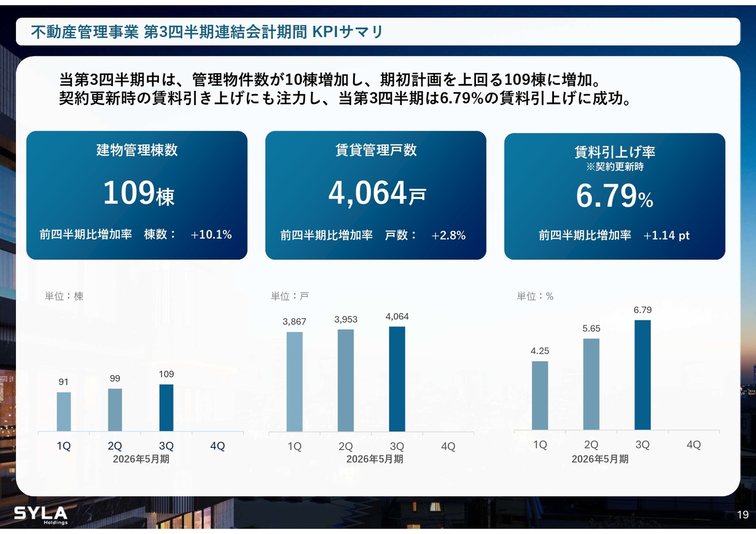Click the 単位：戸 unit label

coord(289,296)
